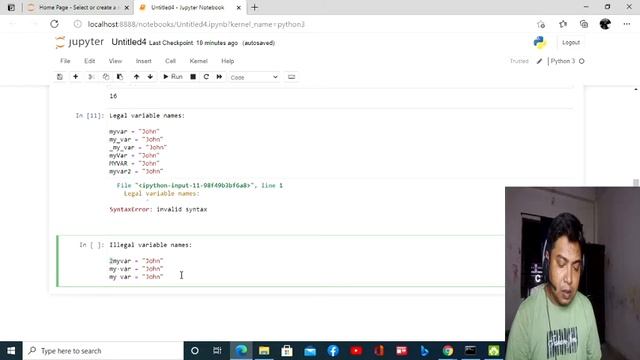Open YouTube on the taskbar
The image size is (640, 360).
point(356,351)
